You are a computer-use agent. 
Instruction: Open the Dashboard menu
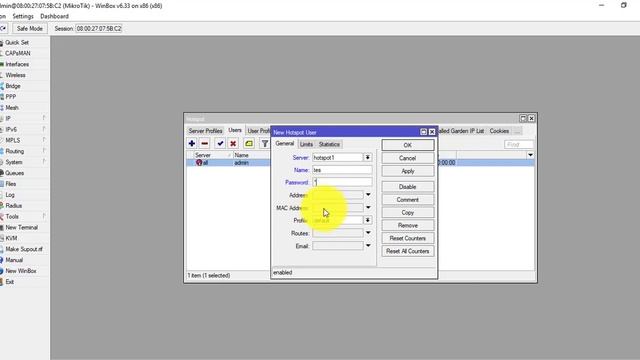54,16
